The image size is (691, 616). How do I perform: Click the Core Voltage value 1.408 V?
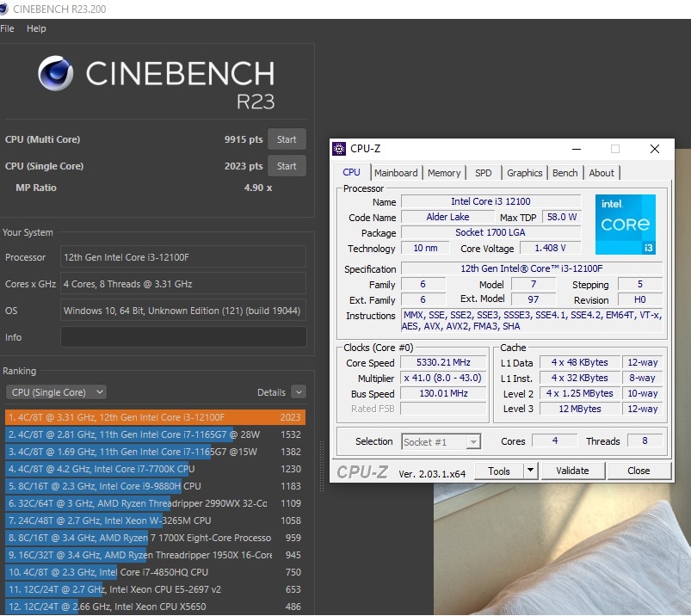click(x=550, y=248)
